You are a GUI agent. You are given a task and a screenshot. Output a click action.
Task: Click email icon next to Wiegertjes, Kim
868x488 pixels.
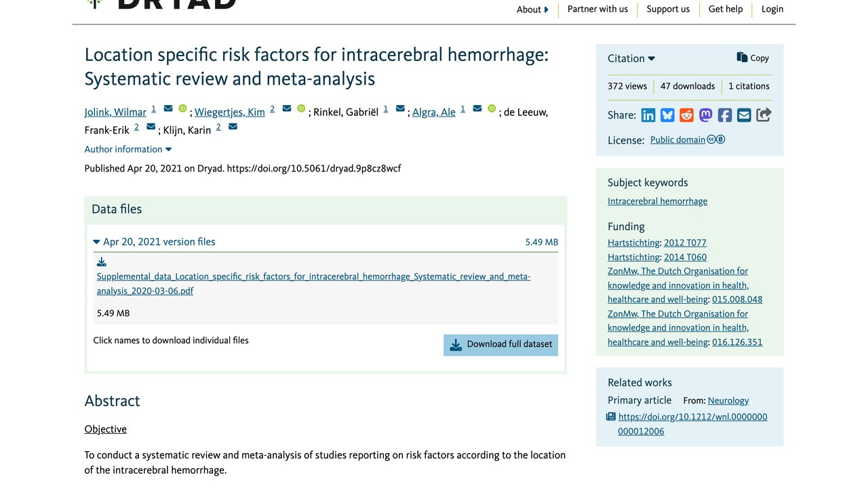(287, 108)
